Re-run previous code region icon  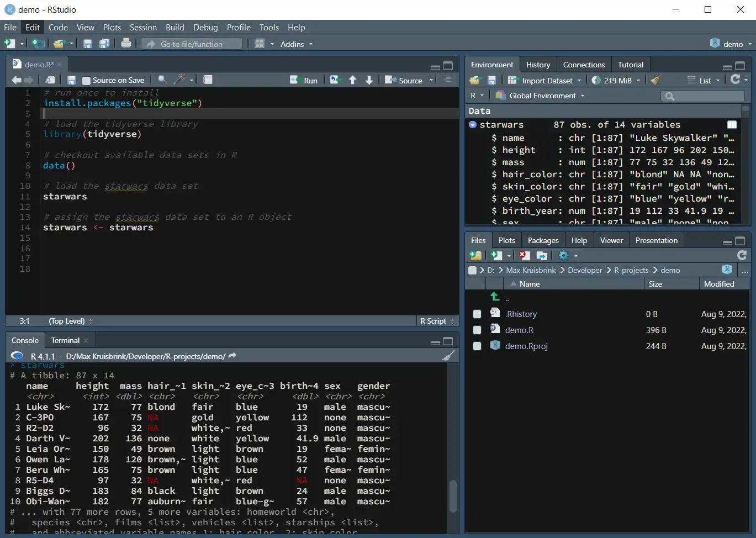click(335, 80)
